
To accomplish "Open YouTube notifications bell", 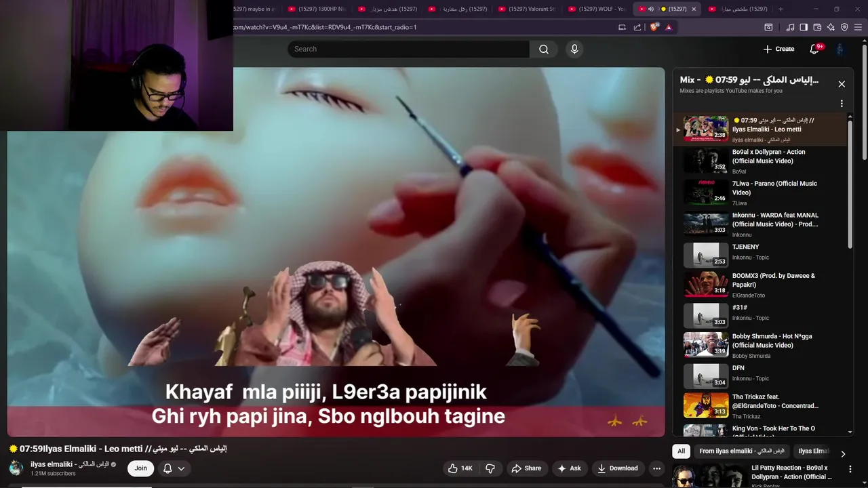I will point(815,49).
